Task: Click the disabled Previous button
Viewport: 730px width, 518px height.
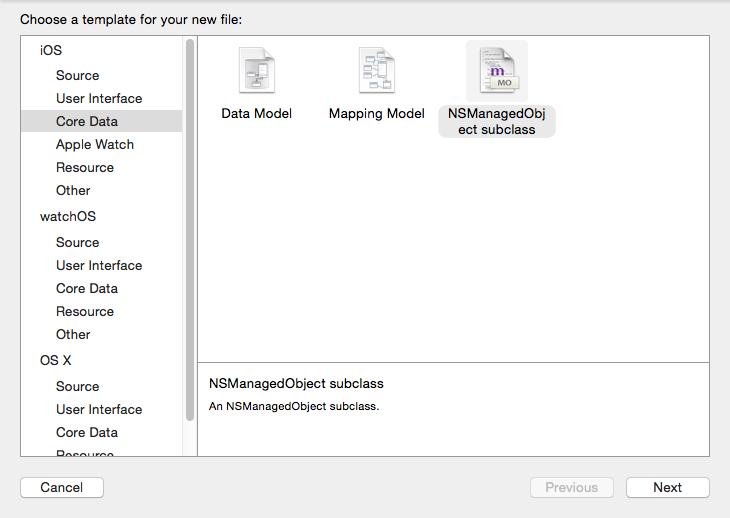Action: pyautogui.click(x=572, y=487)
